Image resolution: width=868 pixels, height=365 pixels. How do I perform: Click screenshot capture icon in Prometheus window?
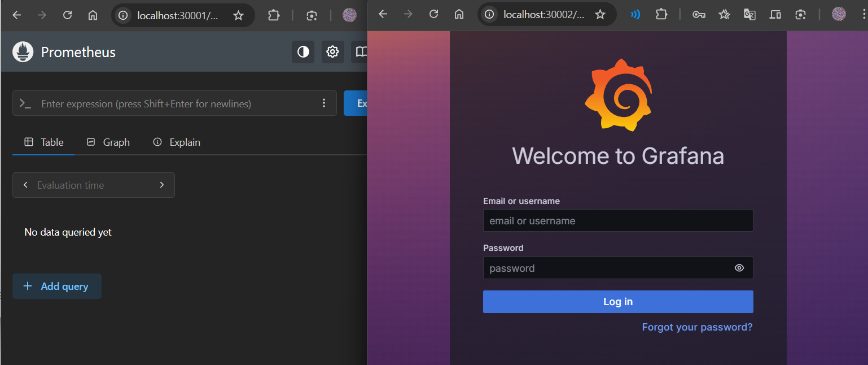312,16
